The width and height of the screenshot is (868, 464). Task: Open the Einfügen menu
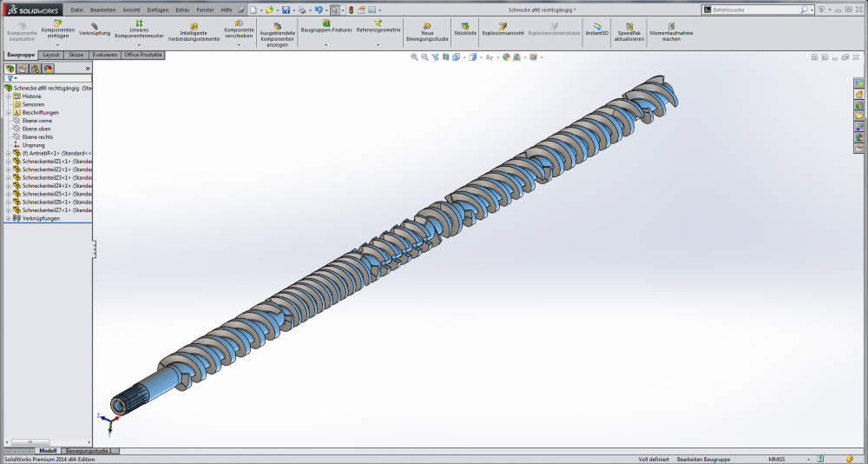[158, 10]
